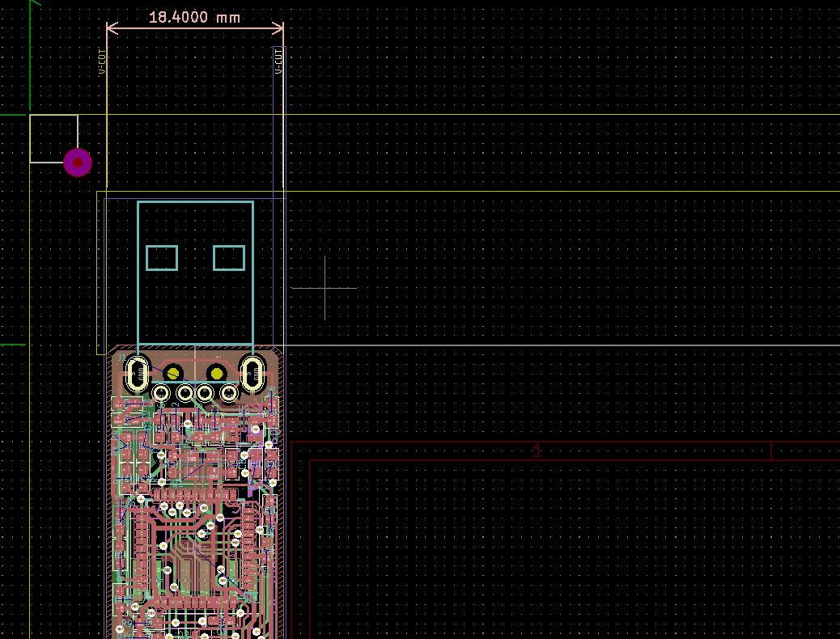The image size is (840, 639).
Task: Select round pad 1 of USB connector
Action: 161,394
